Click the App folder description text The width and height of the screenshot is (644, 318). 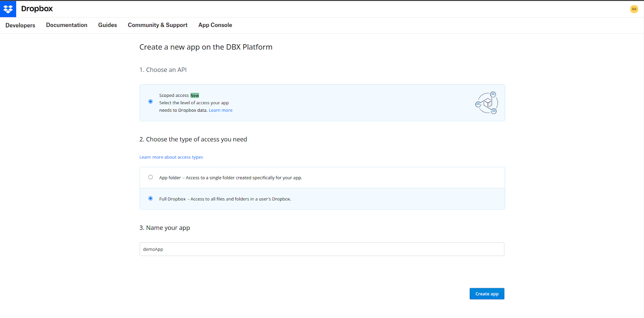click(x=231, y=178)
